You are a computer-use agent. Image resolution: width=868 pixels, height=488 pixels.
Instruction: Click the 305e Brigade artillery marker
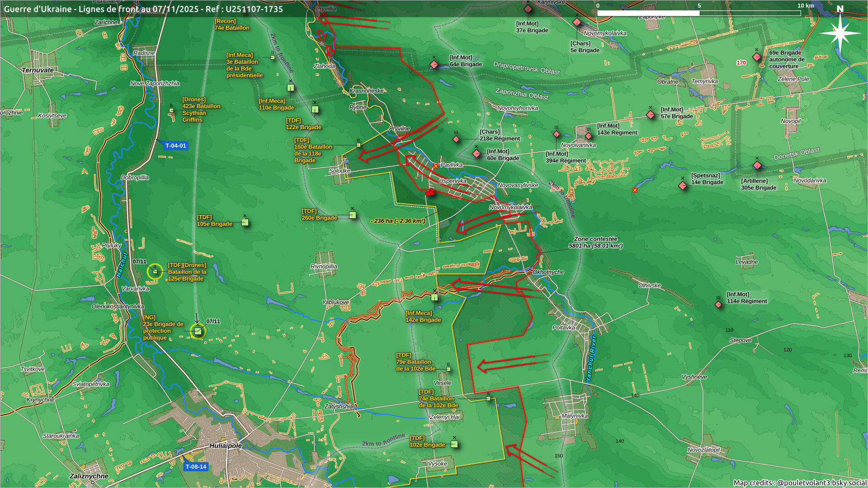point(757,165)
